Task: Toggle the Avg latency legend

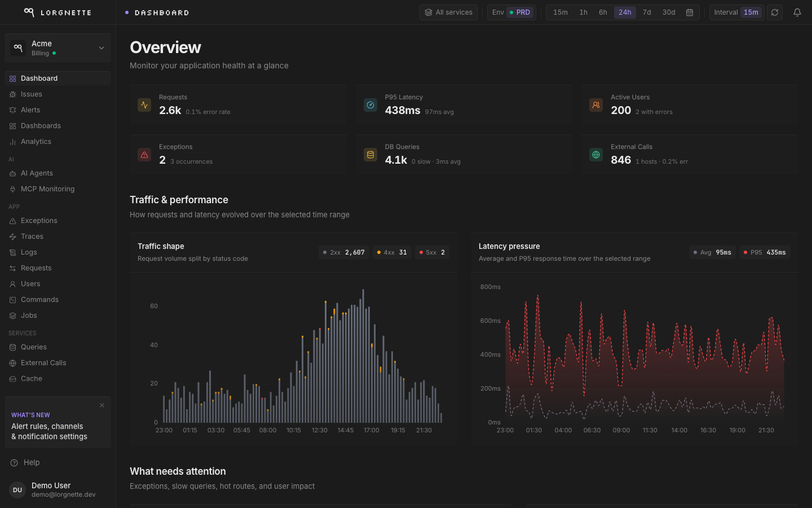Action: tap(712, 252)
